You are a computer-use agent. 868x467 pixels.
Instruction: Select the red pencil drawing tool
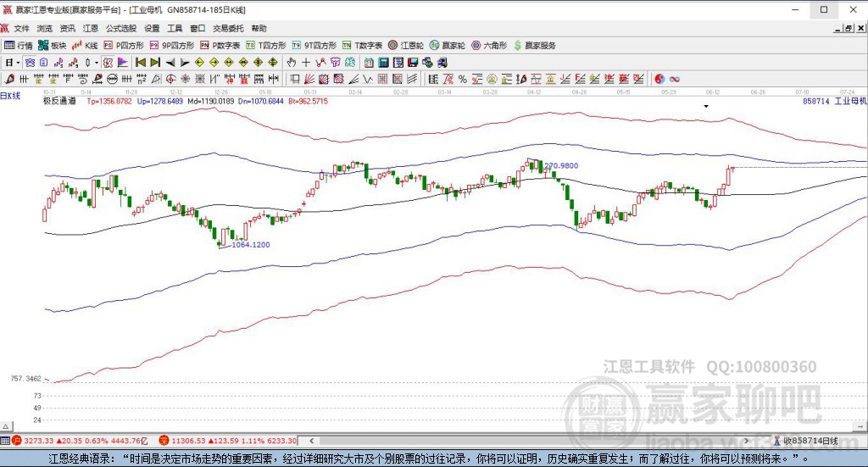point(9,79)
